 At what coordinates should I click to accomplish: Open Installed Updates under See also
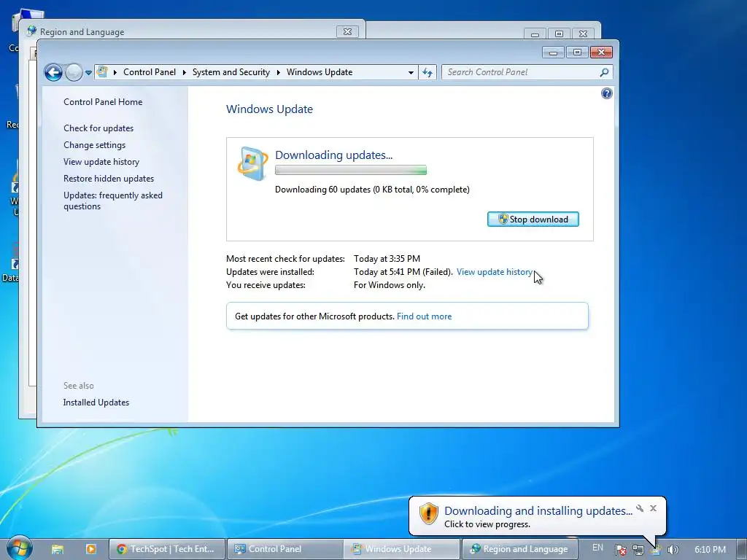96,402
